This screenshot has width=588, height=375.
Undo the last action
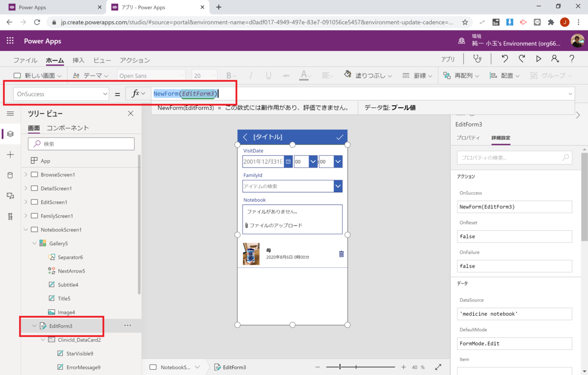pyautogui.click(x=505, y=59)
